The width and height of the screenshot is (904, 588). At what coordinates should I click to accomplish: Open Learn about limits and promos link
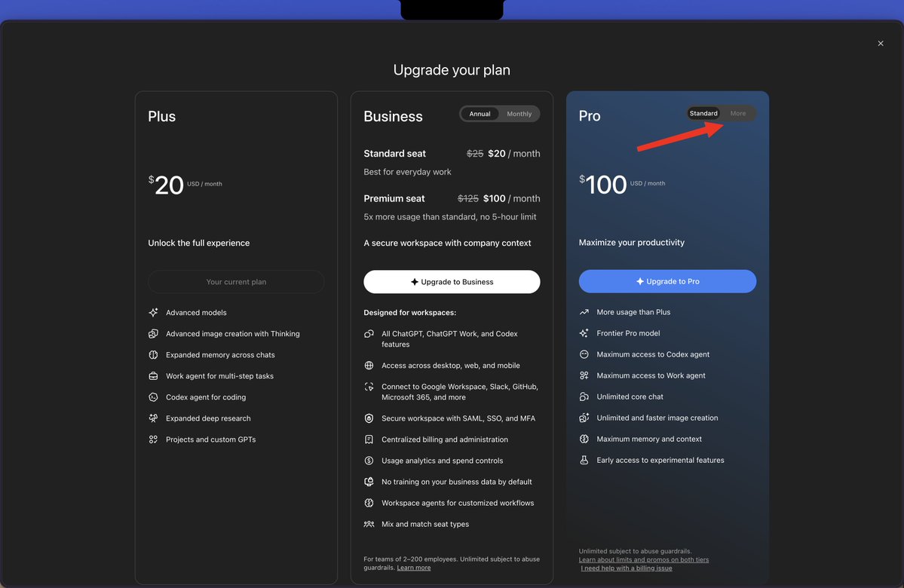tap(644, 560)
